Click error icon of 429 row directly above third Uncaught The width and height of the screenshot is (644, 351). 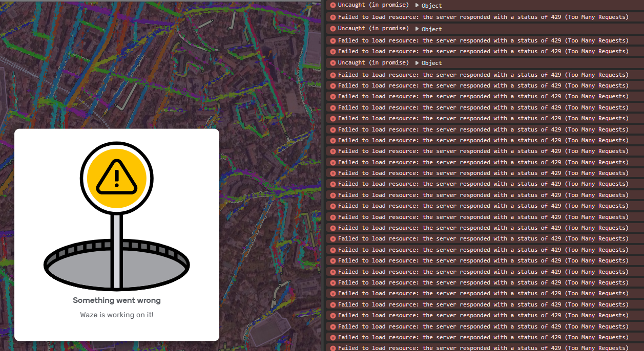click(x=333, y=51)
